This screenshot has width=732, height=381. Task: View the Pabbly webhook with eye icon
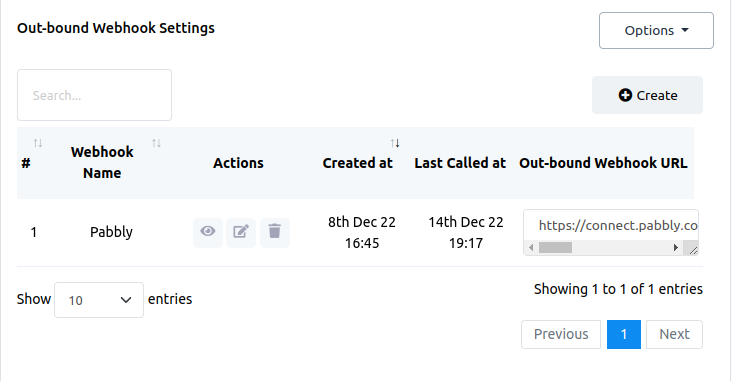pyautogui.click(x=208, y=233)
